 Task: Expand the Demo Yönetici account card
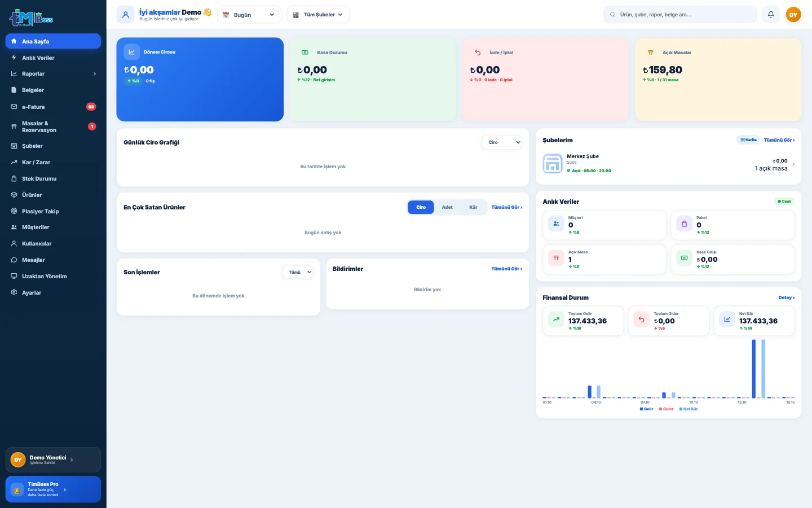pos(53,460)
